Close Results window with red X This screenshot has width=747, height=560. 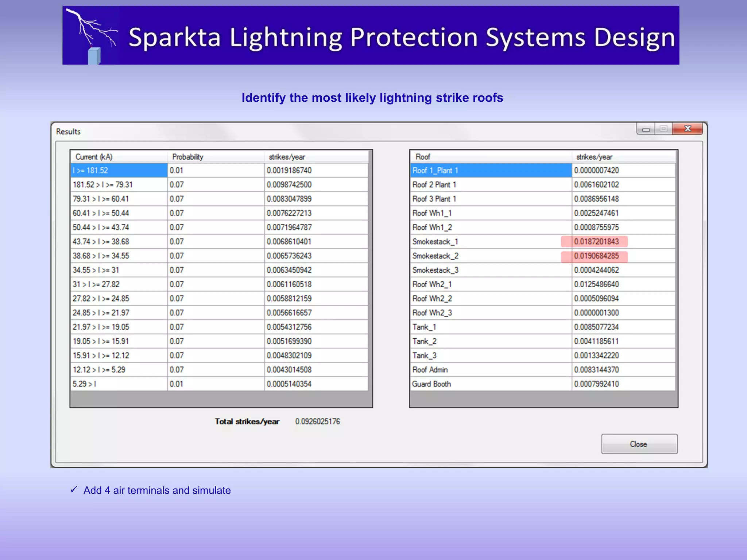688,129
